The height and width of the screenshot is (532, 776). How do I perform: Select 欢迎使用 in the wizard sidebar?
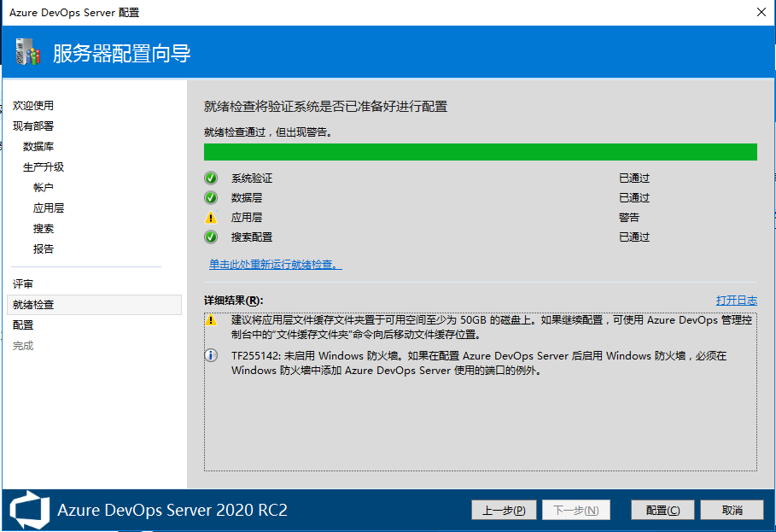(33, 106)
